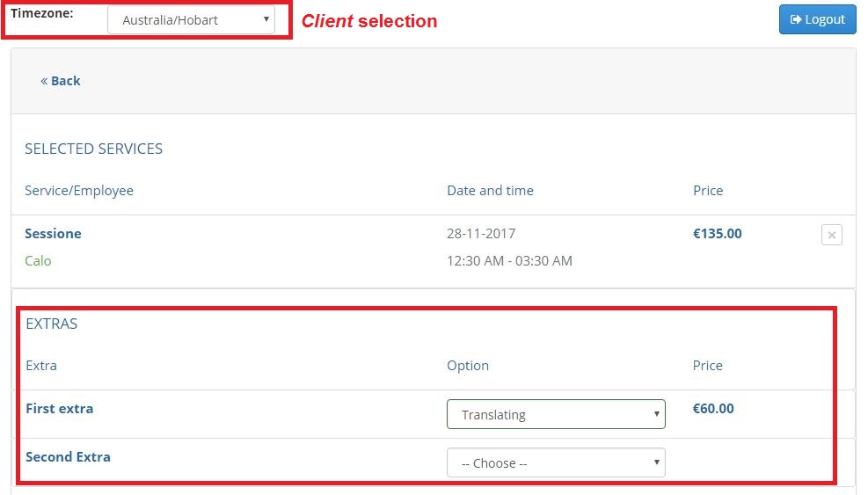Go back via the « Back link

click(61, 81)
